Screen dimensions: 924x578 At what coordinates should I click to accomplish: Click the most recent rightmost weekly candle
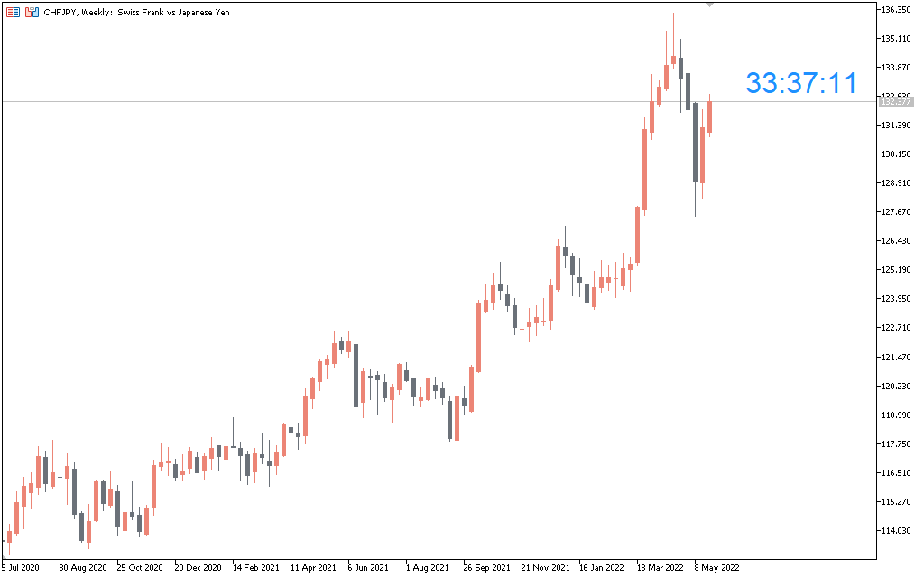[x=710, y=117]
